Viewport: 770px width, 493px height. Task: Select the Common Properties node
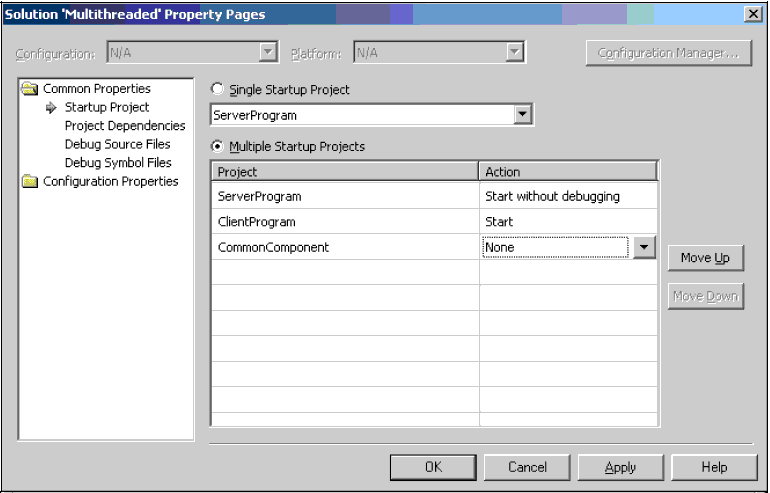click(x=97, y=89)
